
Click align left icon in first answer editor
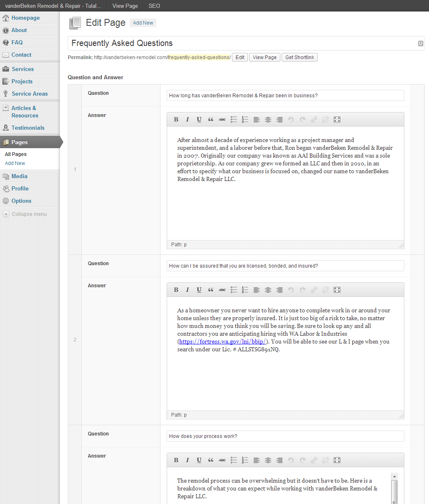(257, 119)
